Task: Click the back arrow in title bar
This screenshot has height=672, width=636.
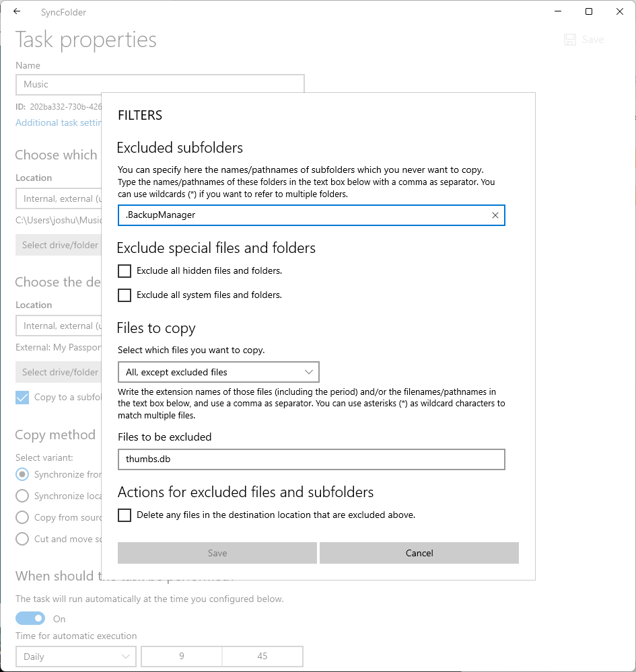Action: [x=17, y=11]
